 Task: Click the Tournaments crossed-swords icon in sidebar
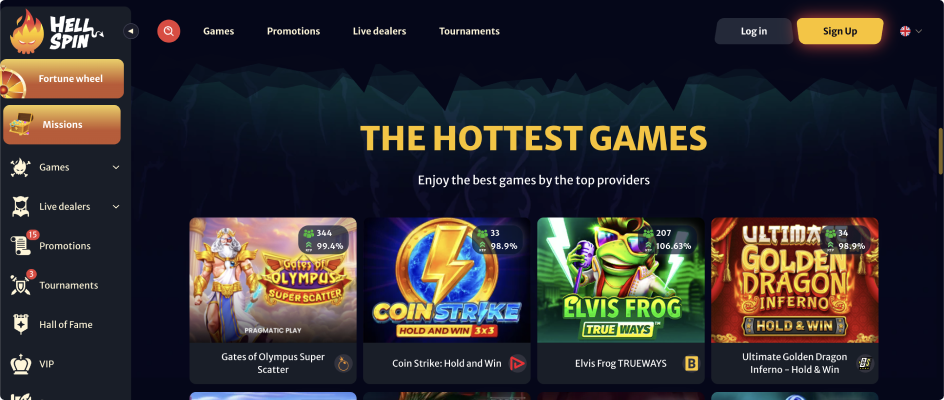point(20,285)
